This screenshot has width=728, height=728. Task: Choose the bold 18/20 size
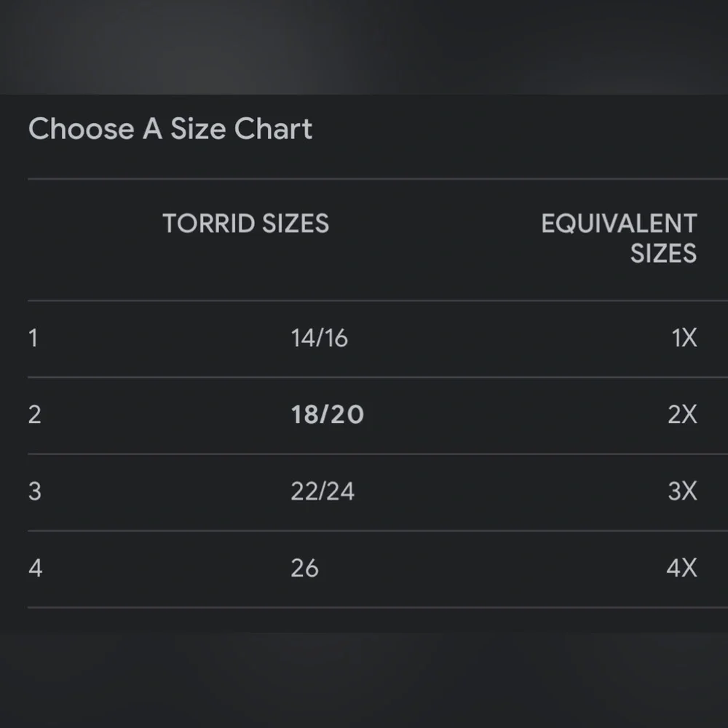tap(327, 414)
